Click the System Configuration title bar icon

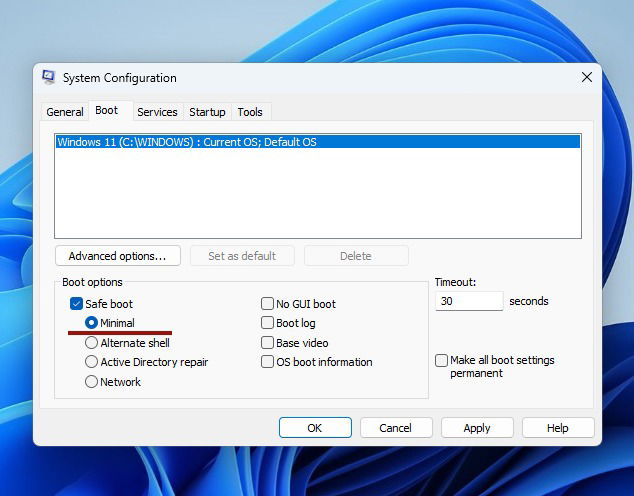pyautogui.click(x=49, y=77)
